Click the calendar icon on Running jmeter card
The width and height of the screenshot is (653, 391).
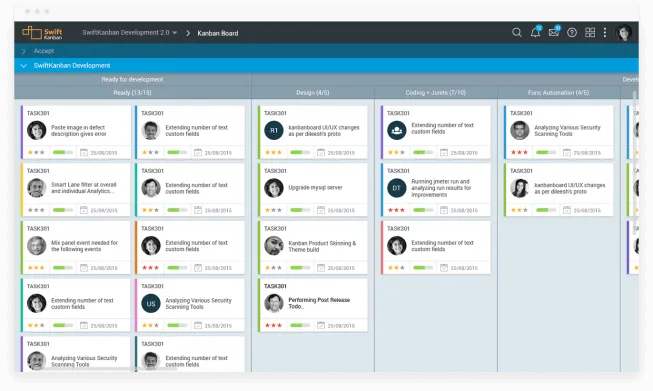(444, 210)
